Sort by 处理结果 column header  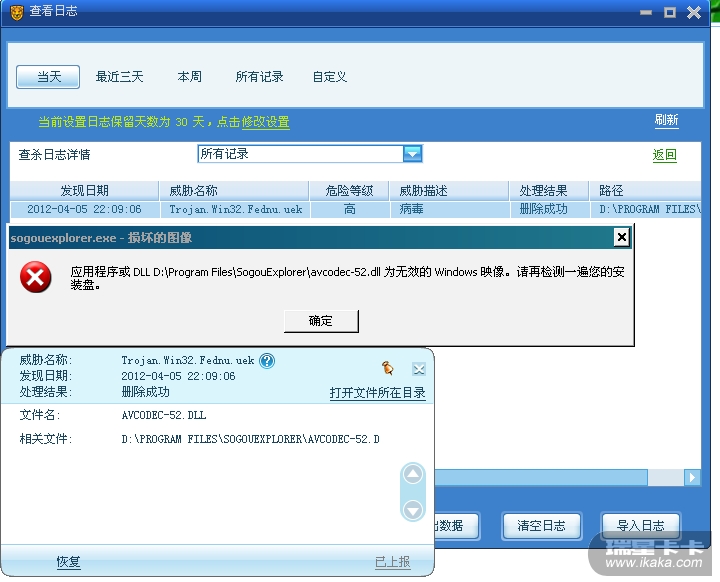click(x=549, y=191)
